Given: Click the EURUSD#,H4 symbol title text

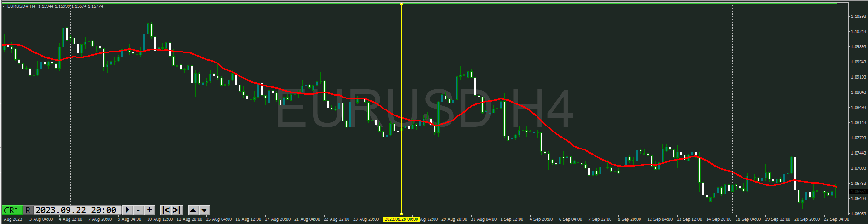Looking at the screenshot, I should point(22,6).
